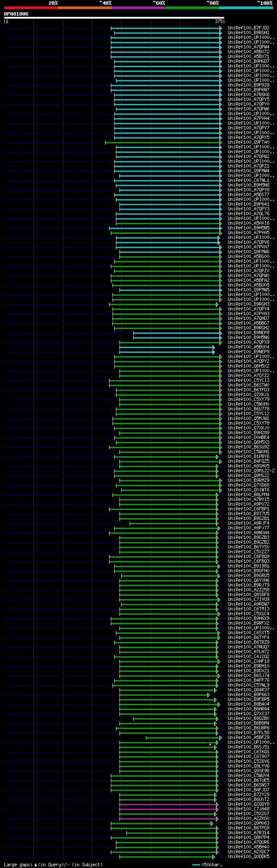Click the UniRef100_C6SXT5 label
This screenshot has height=868, width=277.
(x=248, y=632)
